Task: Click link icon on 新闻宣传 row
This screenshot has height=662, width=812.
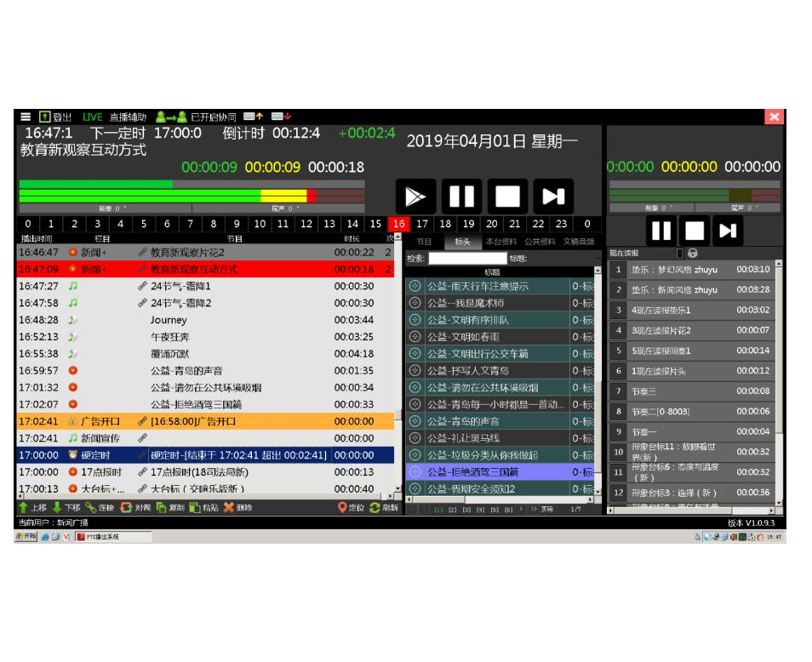Action: 142,438
